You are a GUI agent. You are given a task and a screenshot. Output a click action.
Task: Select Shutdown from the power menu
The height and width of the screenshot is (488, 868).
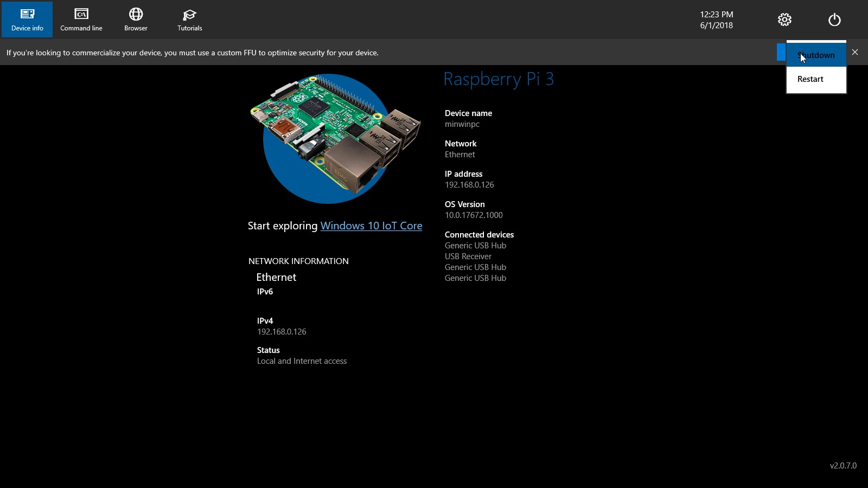pos(816,55)
